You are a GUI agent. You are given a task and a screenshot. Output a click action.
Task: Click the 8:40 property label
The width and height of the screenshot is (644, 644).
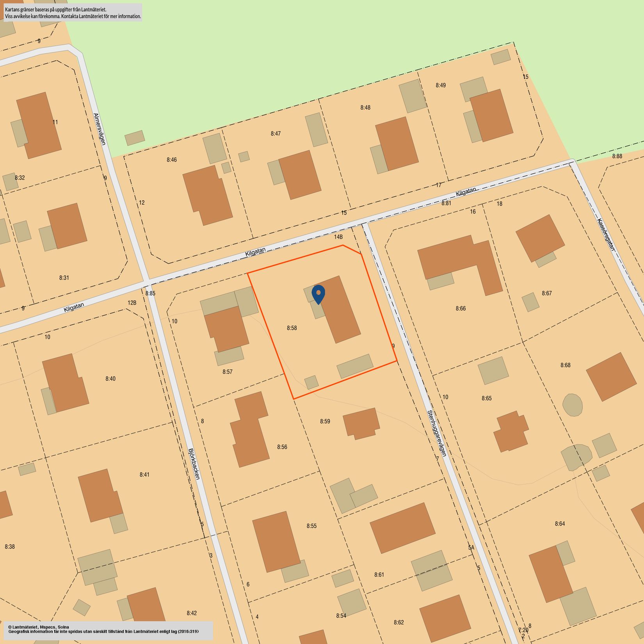click(x=110, y=379)
